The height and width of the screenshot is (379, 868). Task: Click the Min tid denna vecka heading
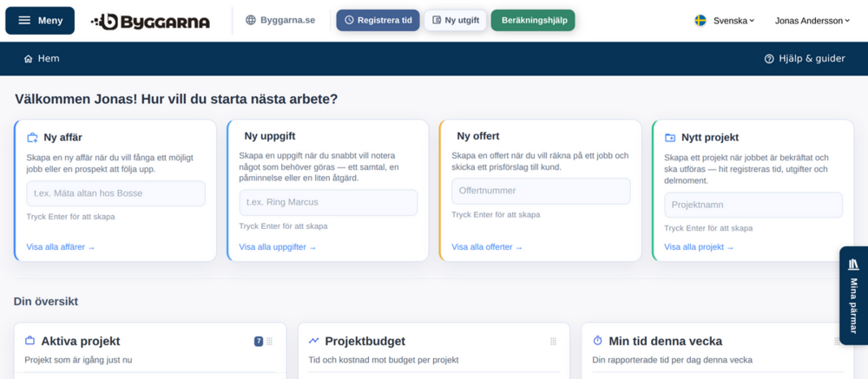pos(666,342)
